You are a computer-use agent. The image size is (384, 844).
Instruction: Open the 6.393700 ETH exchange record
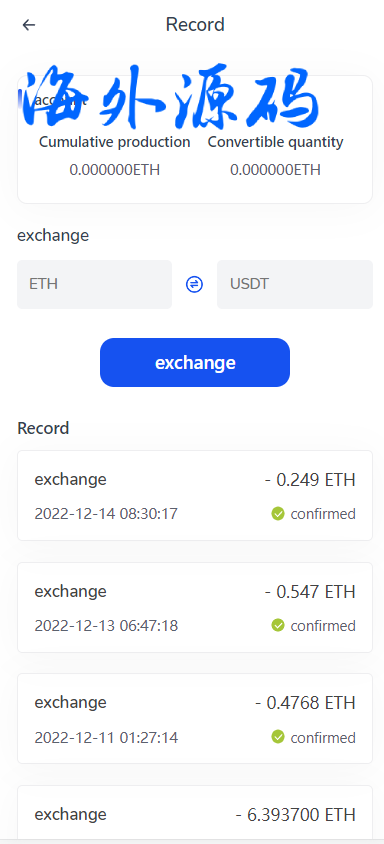click(195, 813)
